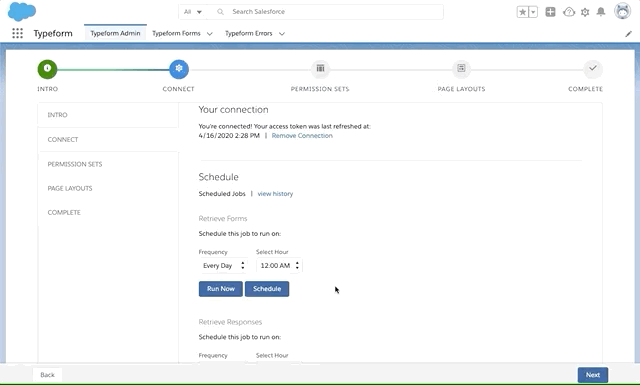640x385 pixels.
Task: Click the 'Retrieve Responses' heading
Action: 230,322
